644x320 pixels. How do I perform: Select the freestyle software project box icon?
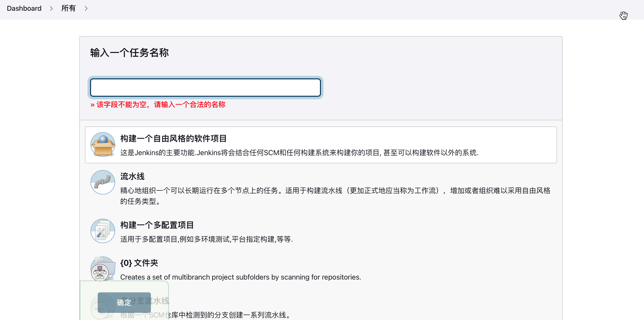click(x=103, y=144)
